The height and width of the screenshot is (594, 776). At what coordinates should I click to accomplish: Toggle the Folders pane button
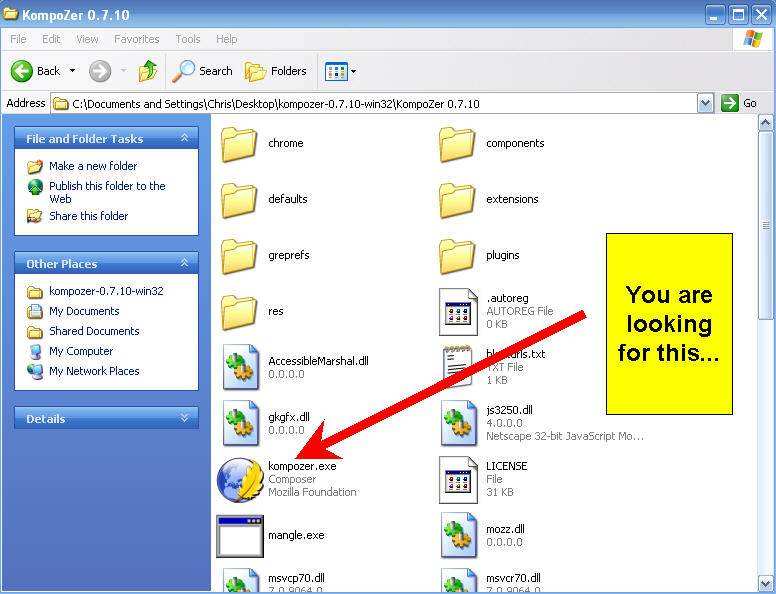tap(277, 71)
